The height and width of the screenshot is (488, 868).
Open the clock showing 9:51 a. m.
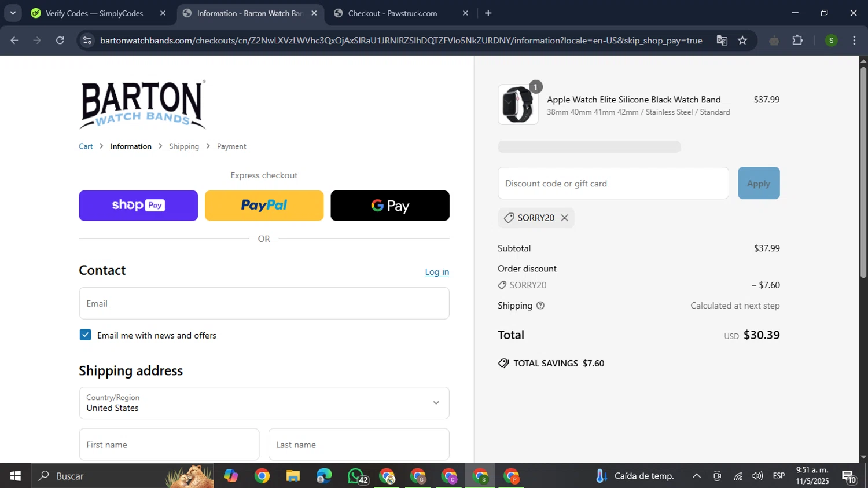(x=812, y=476)
